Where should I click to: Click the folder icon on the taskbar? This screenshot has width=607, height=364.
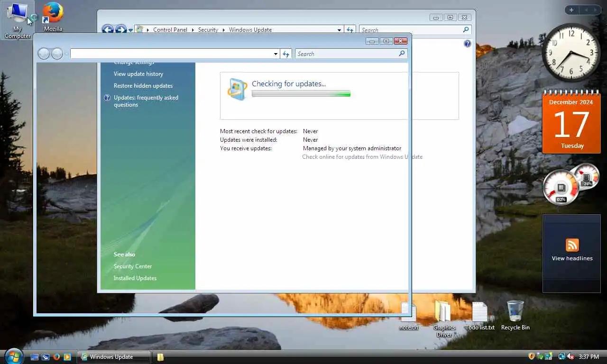tap(160, 357)
